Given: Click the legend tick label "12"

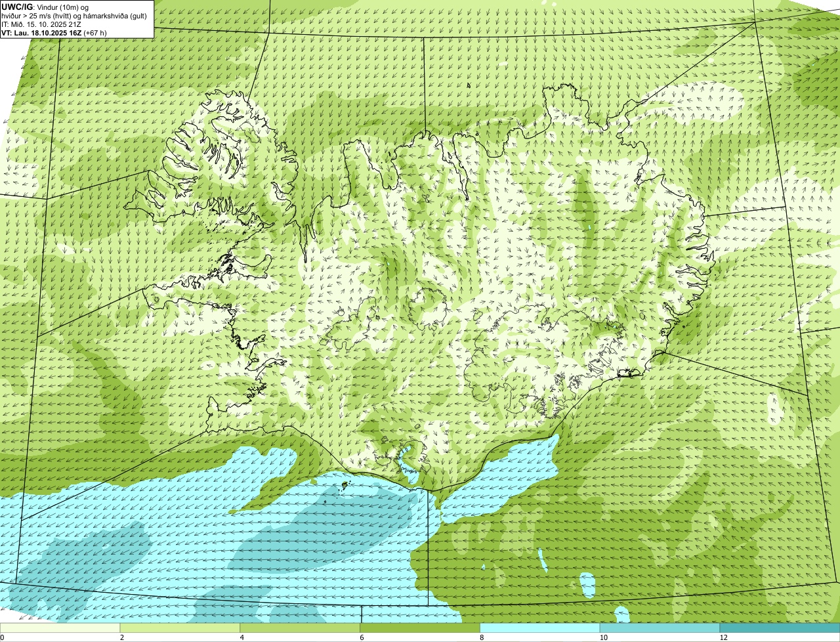Looking at the screenshot, I should [x=723, y=637].
